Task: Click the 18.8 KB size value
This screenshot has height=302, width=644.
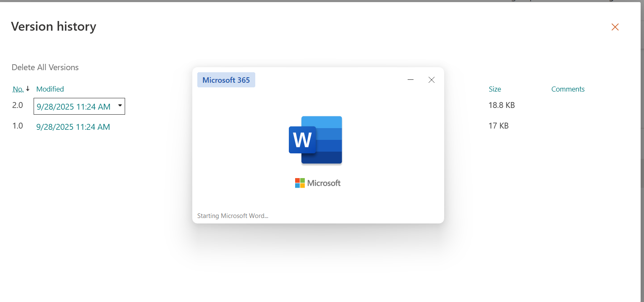Action: pyautogui.click(x=502, y=105)
